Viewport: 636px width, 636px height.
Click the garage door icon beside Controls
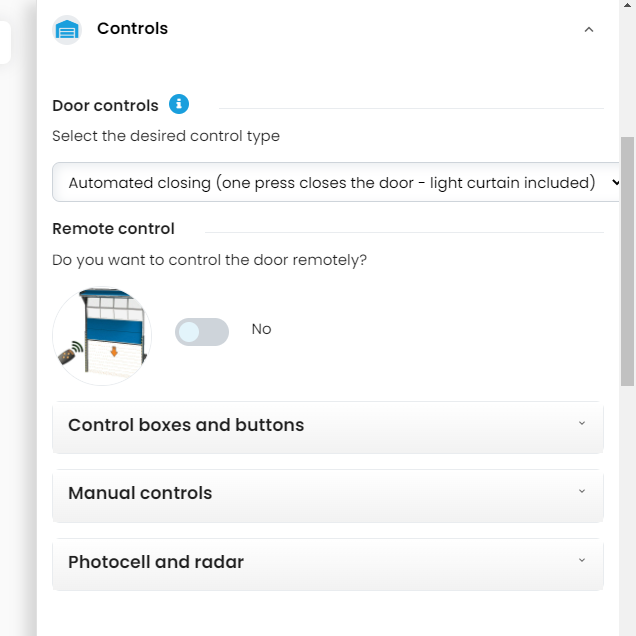click(67, 30)
